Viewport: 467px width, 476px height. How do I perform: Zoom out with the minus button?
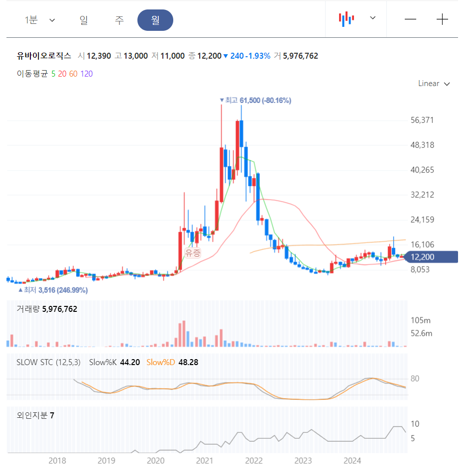pyautogui.click(x=410, y=19)
